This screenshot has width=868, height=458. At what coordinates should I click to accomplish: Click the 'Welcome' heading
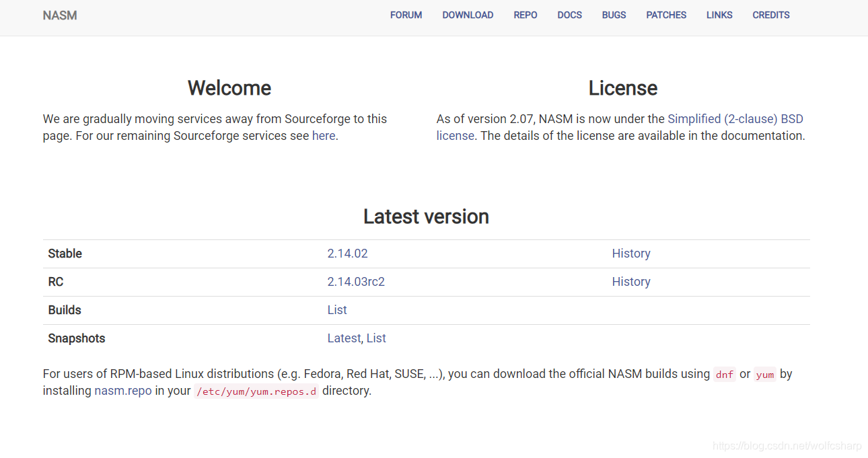pos(229,88)
